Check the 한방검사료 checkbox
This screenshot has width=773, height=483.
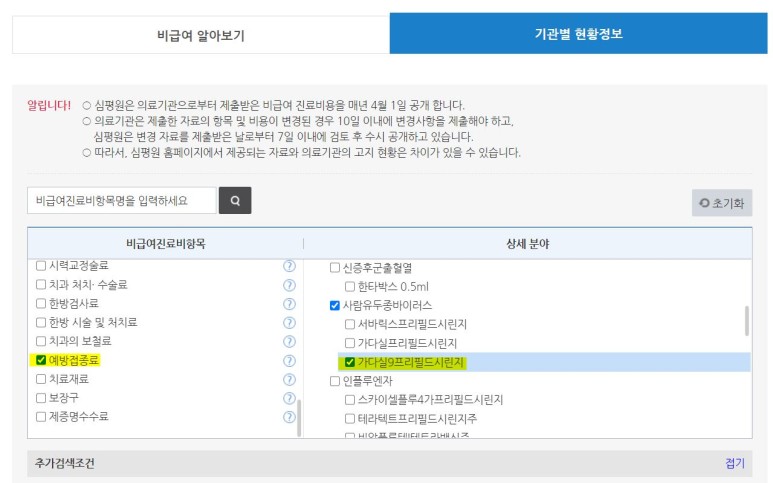coord(41,303)
